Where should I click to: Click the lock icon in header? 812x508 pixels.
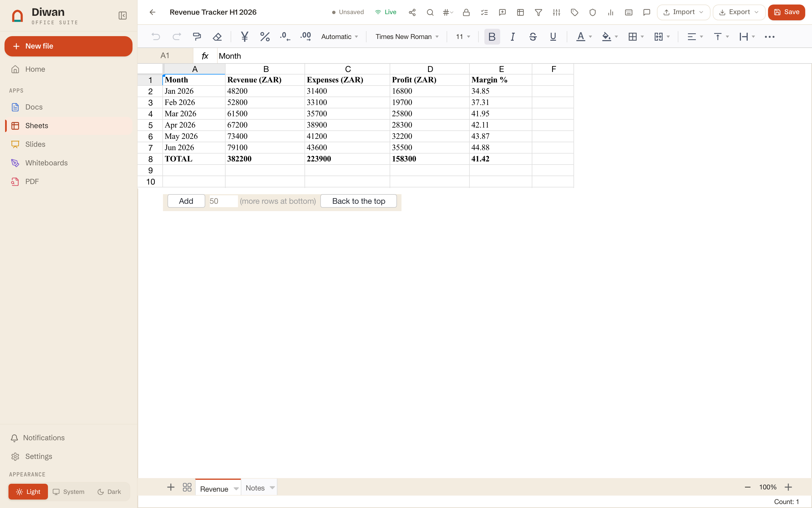[466, 12]
